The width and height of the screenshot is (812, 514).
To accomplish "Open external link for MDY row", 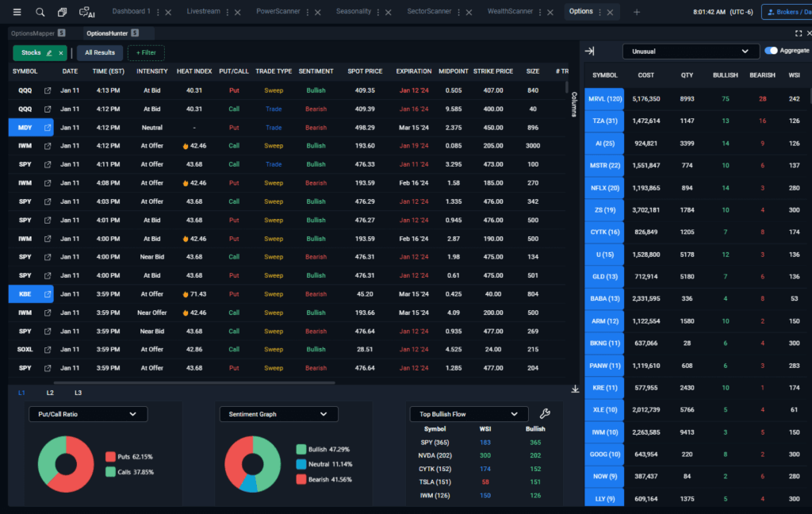I will point(48,128).
